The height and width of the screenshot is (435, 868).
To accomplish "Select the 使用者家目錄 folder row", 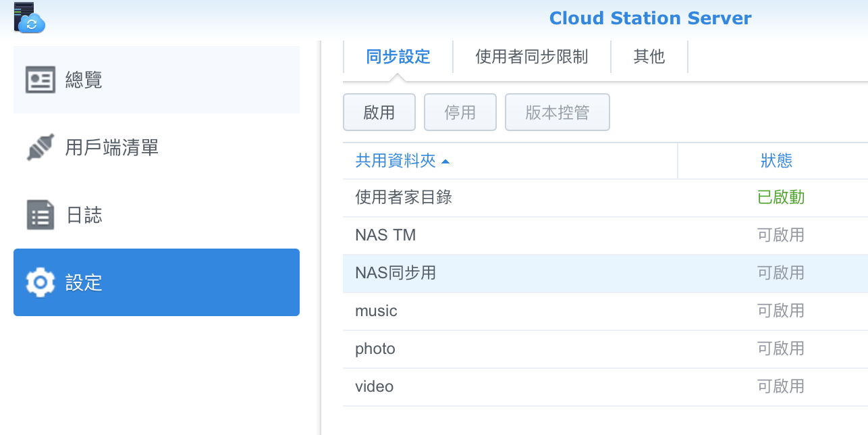I will point(404,197).
